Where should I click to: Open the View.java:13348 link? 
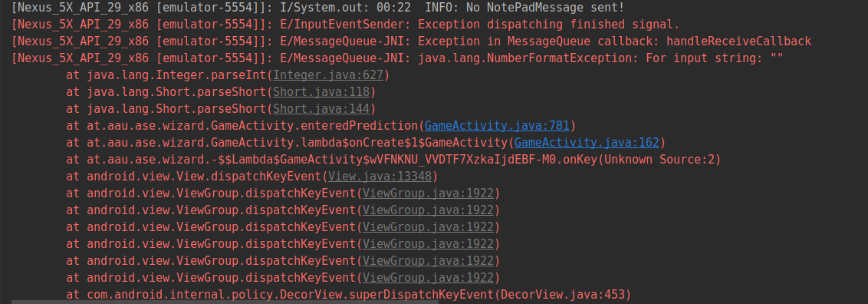380,176
